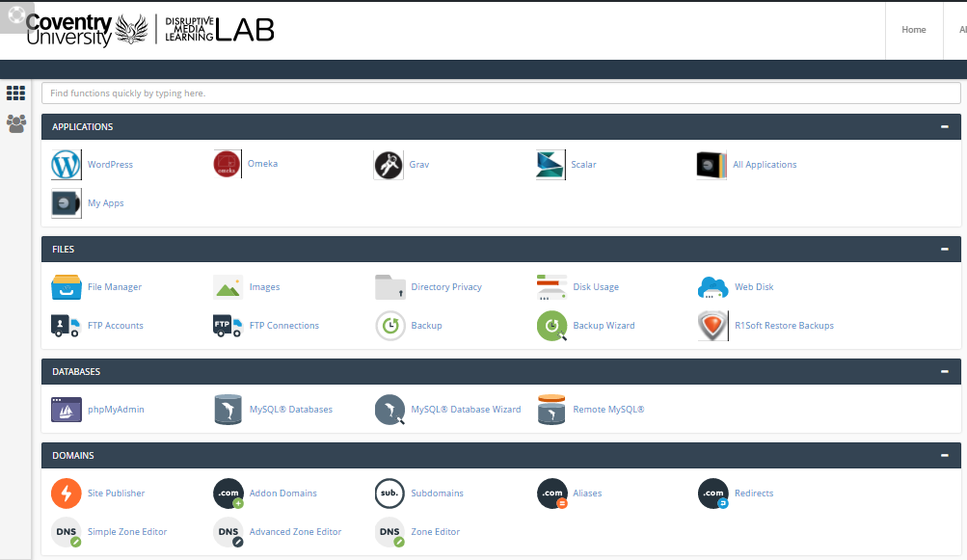The height and width of the screenshot is (560, 967).
Task: Collapse the Databases section
Action: [x=944, y=372]
